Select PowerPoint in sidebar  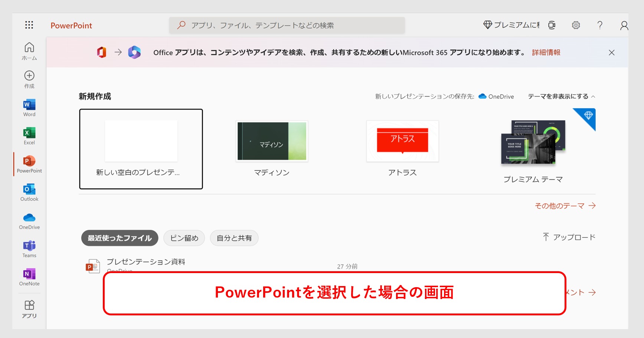click(x=29, y=164)
